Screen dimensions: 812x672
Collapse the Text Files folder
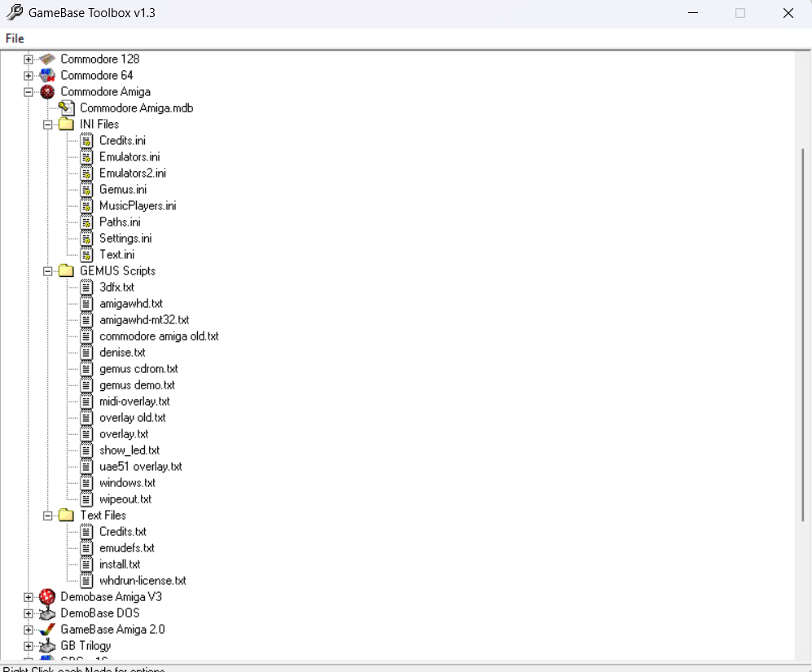[x=47, y=516]
